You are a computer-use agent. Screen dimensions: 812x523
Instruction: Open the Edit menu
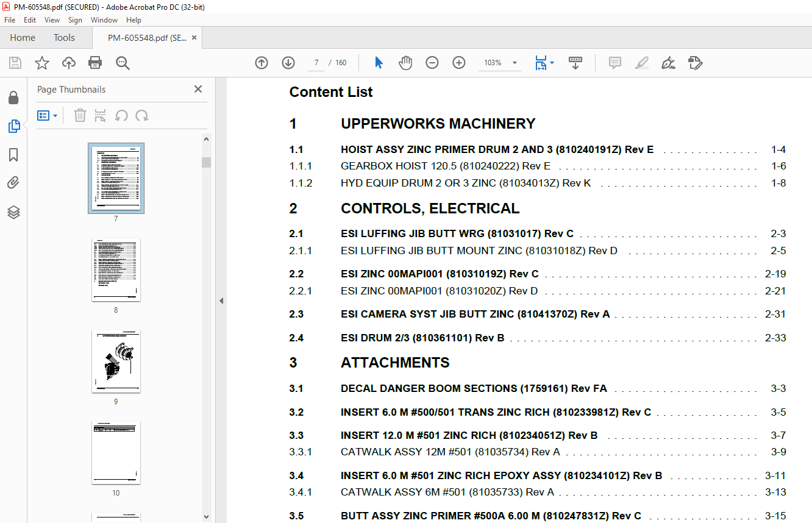30,20
